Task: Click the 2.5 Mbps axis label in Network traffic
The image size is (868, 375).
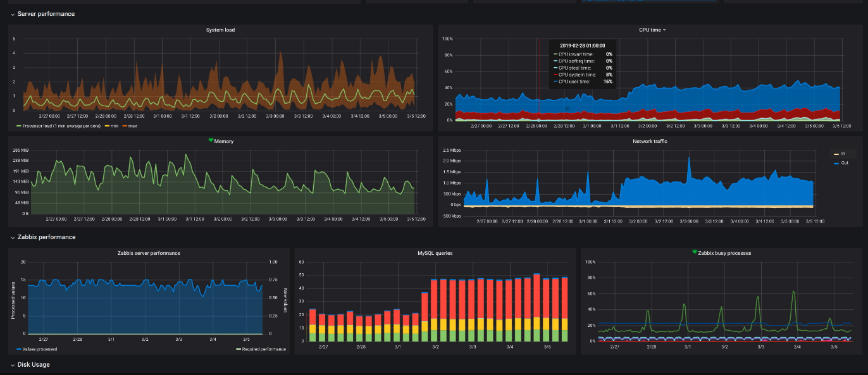Action: pos(452,150)
